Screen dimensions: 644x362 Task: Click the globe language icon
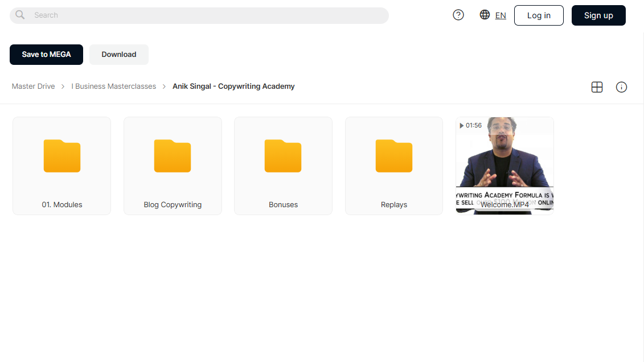[485, 15]
